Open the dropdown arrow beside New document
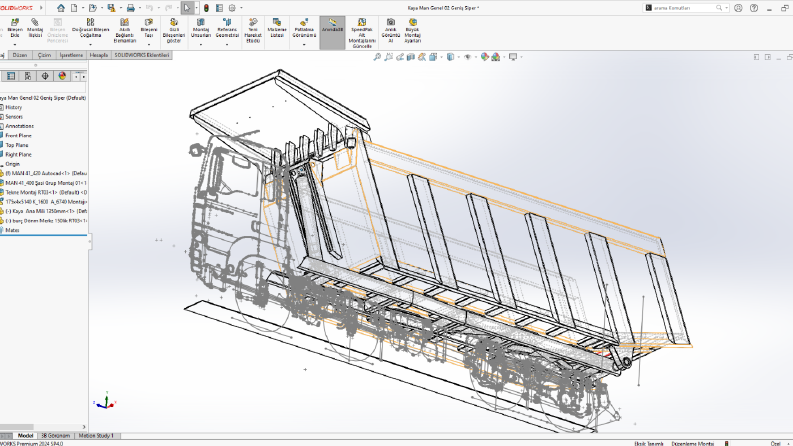The height and width of the screenshot is (446, 793). click(83, 8)
